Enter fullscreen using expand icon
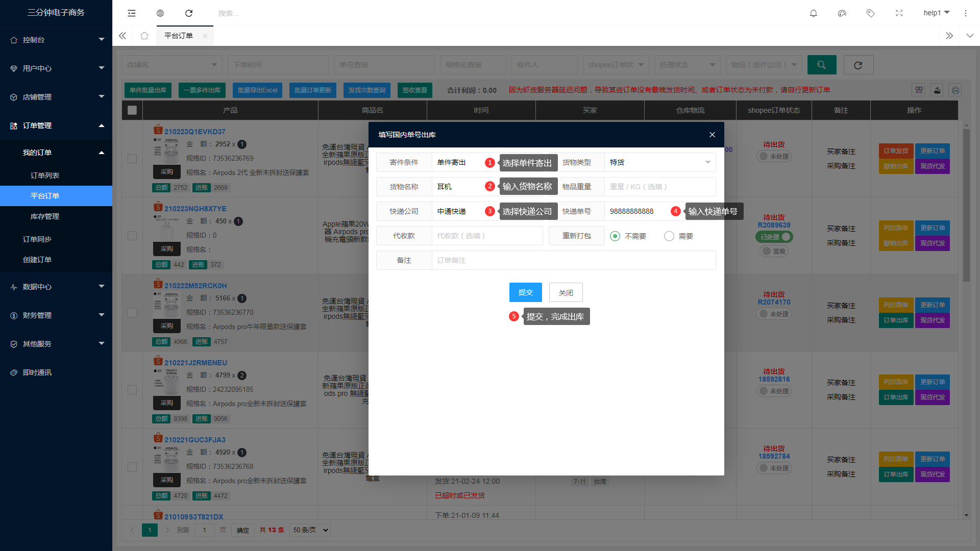Viewport: 980px width, 551px height. (899, 13)
